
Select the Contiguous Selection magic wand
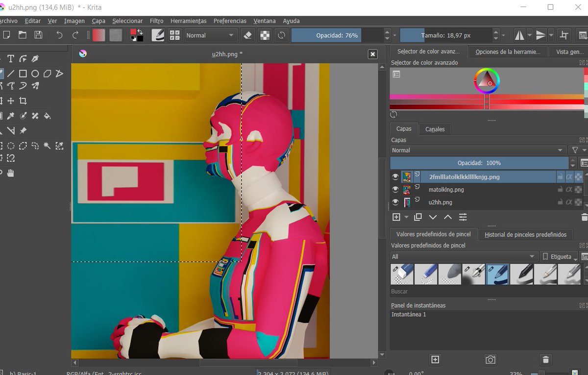47,146
